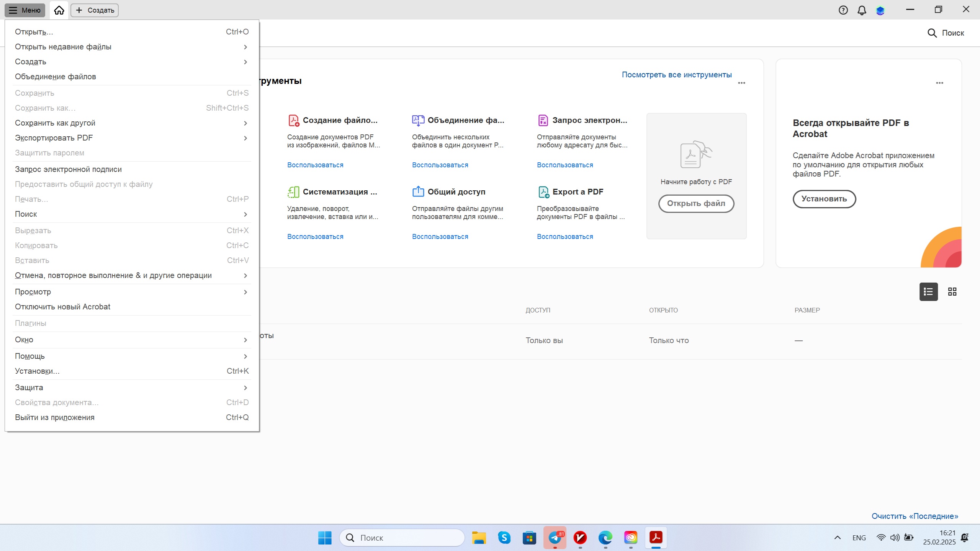The image size is (980, 551).
Task: Click the РАЗМЕР column header
Action: 807,310
